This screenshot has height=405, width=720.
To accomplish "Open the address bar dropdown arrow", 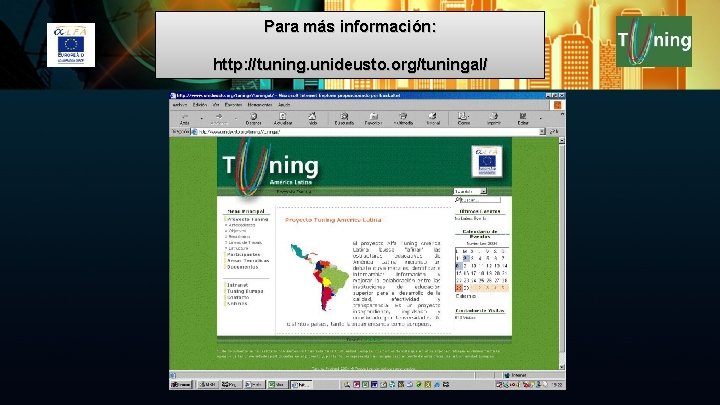I will click(542, 132).
